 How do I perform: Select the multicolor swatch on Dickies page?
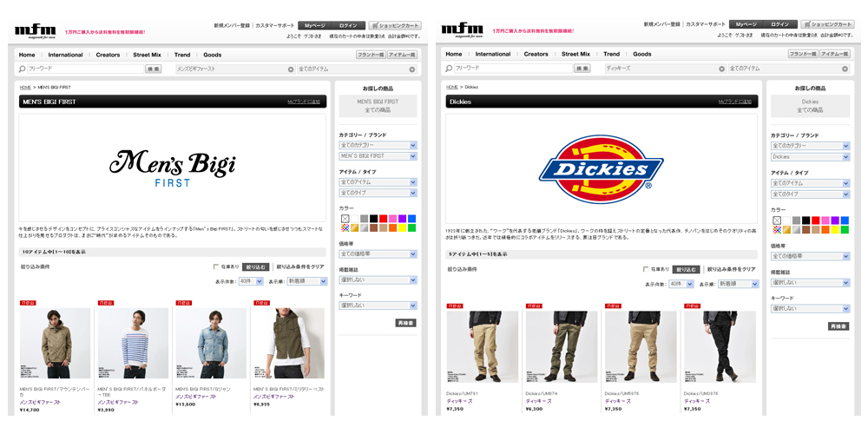777,230
